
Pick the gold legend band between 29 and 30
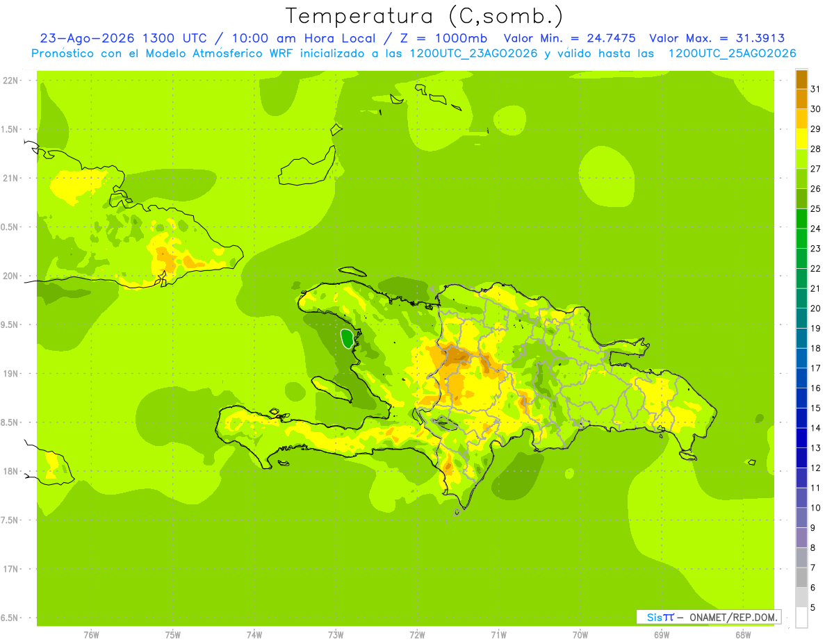801,119
